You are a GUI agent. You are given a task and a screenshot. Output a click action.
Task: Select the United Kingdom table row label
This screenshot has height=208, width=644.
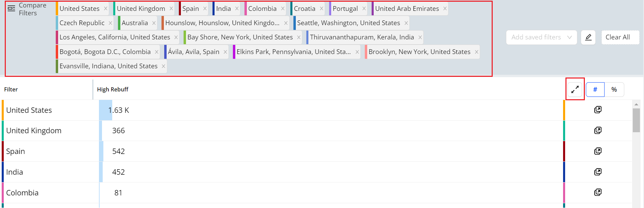34,131
